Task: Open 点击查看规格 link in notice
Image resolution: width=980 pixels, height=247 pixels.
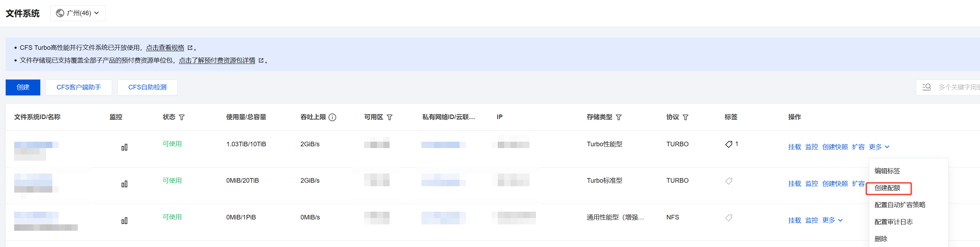Action: (165, 48)
